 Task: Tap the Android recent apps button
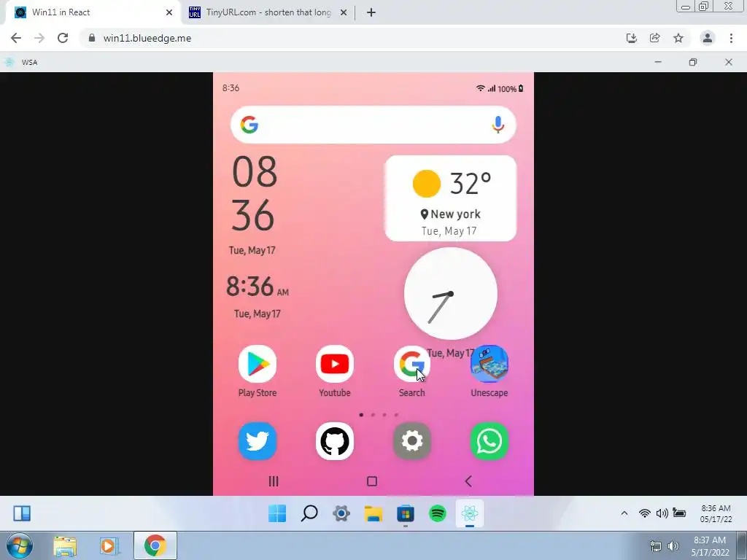click(274, 481)
